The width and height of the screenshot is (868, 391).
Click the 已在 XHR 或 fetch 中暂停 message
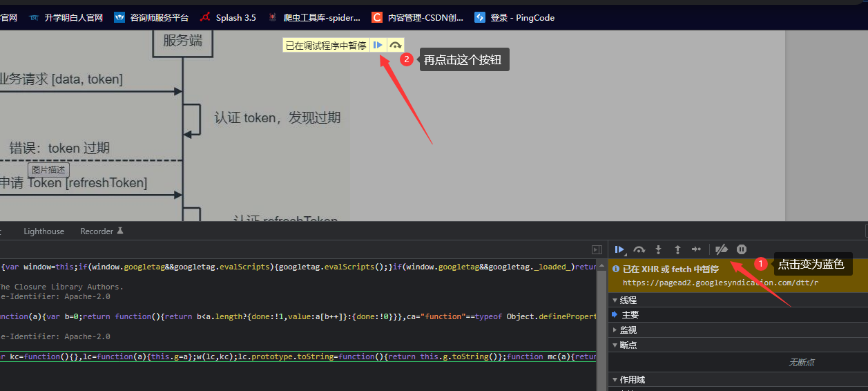click(x=671, y=269)
